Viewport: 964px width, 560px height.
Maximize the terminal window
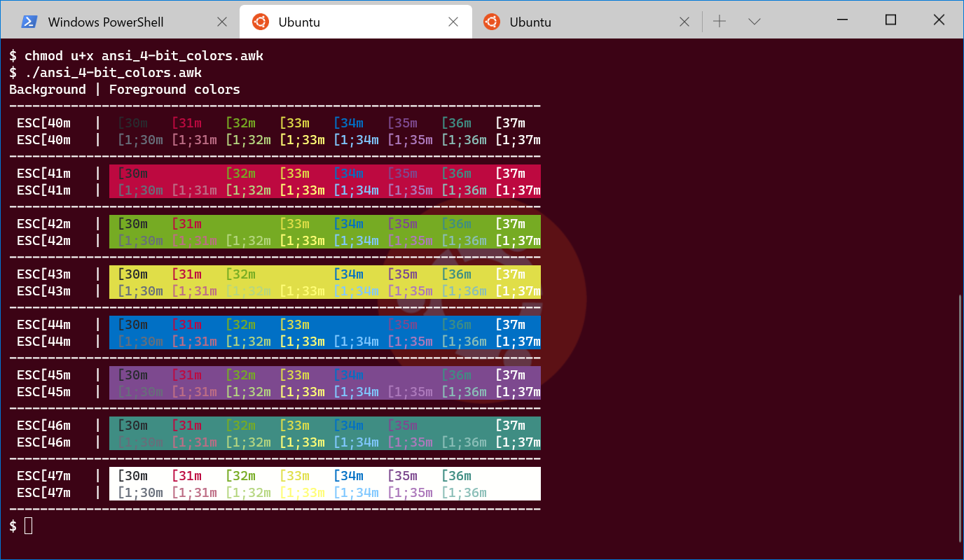pyautogui.click(x=890, y=20)
